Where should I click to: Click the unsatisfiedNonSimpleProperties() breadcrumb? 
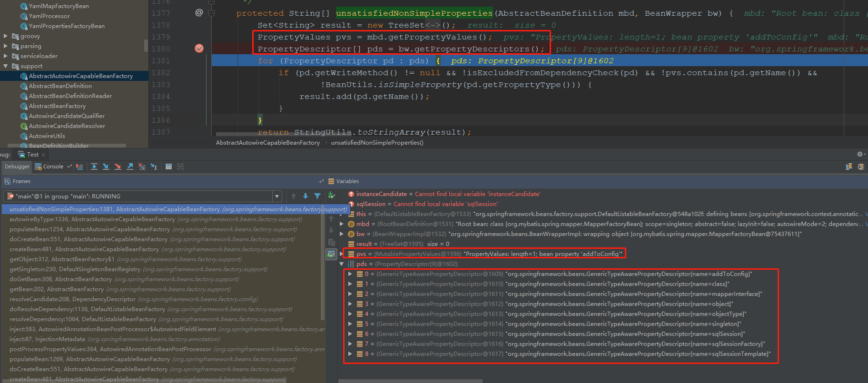point(377,143)
